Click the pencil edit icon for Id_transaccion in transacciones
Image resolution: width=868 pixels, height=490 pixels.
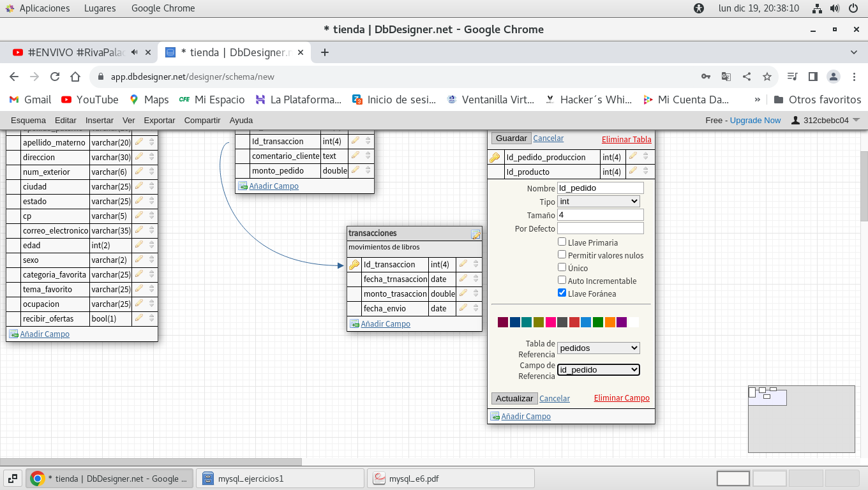coord(463,264)
